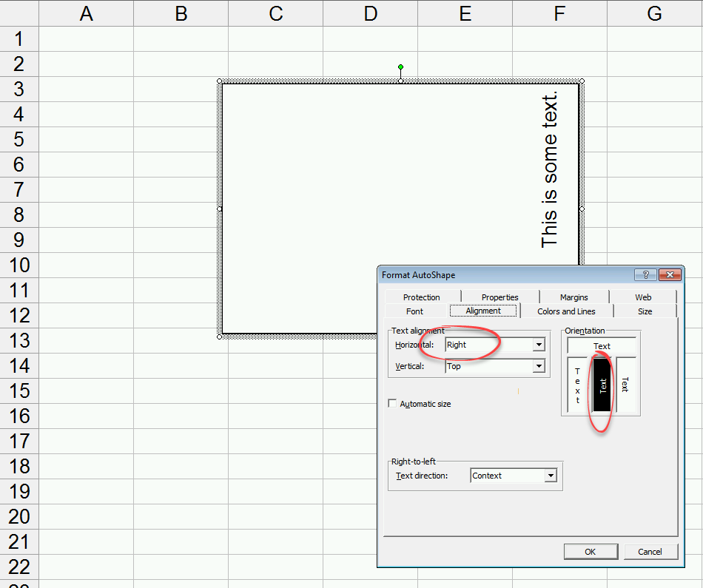Select row 10 header

click(19, 266)
